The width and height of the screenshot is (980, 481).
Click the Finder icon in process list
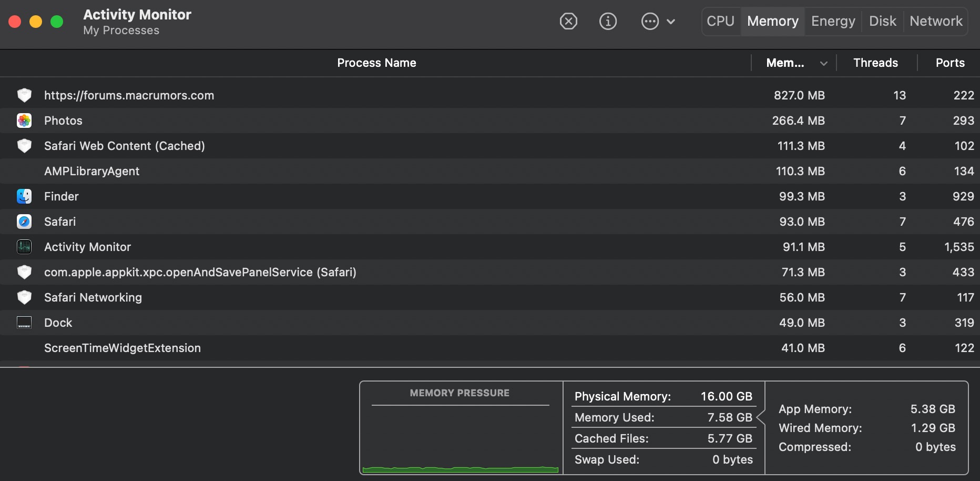click(24, 196)
